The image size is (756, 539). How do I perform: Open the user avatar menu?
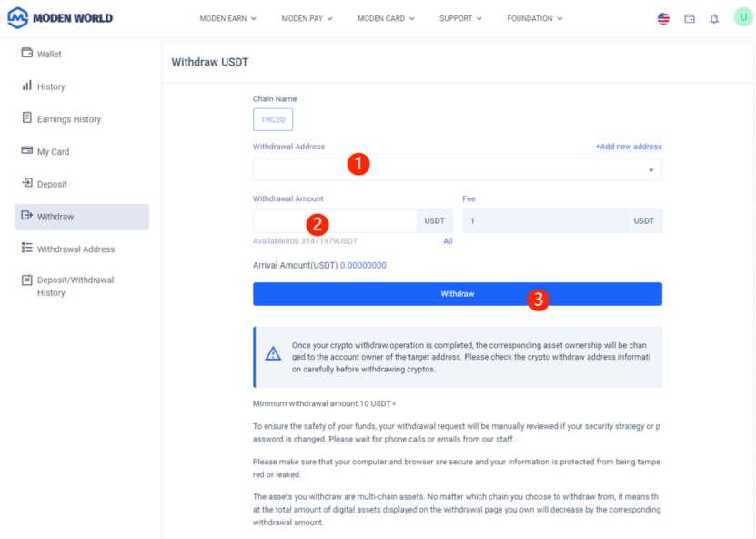click(743, 17)
